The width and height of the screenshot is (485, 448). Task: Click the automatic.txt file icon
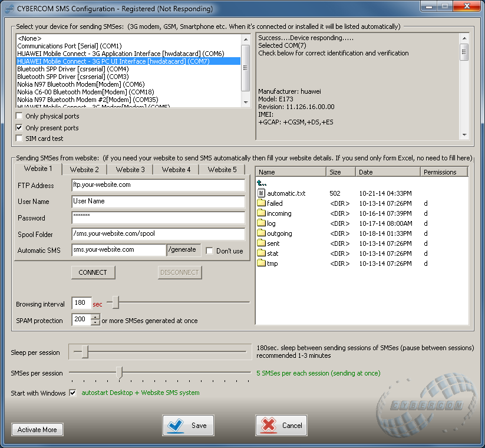point(261,193)
